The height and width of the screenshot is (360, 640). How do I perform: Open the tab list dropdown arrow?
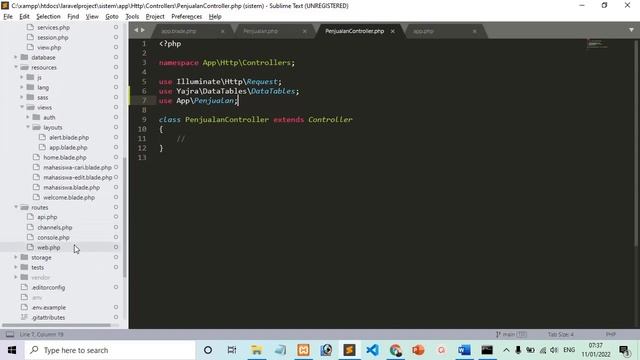(x=631, y=30)
